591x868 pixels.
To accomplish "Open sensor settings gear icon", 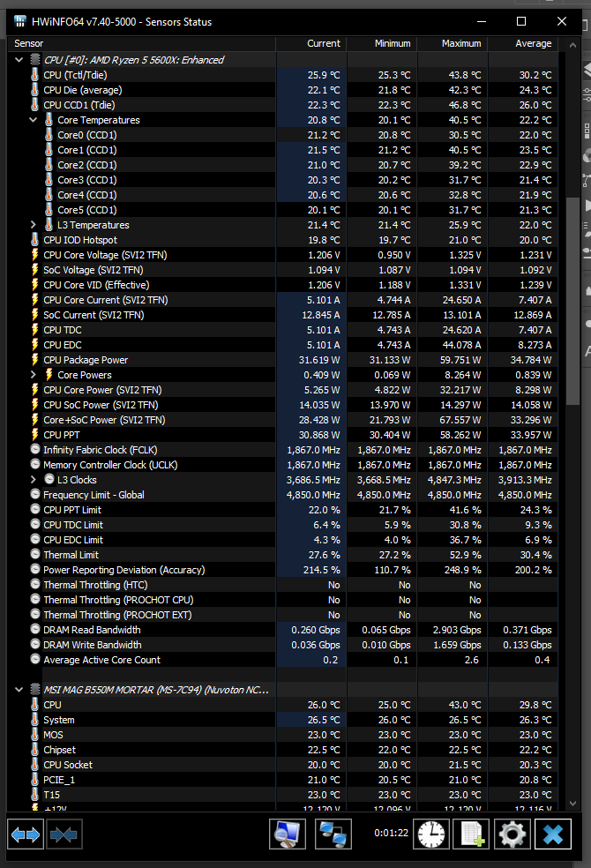I will coord(512,834).
